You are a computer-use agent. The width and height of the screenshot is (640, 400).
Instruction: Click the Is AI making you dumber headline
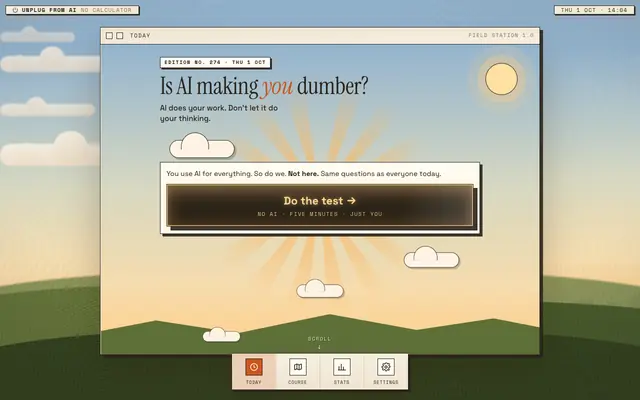[x=264, y=86]
